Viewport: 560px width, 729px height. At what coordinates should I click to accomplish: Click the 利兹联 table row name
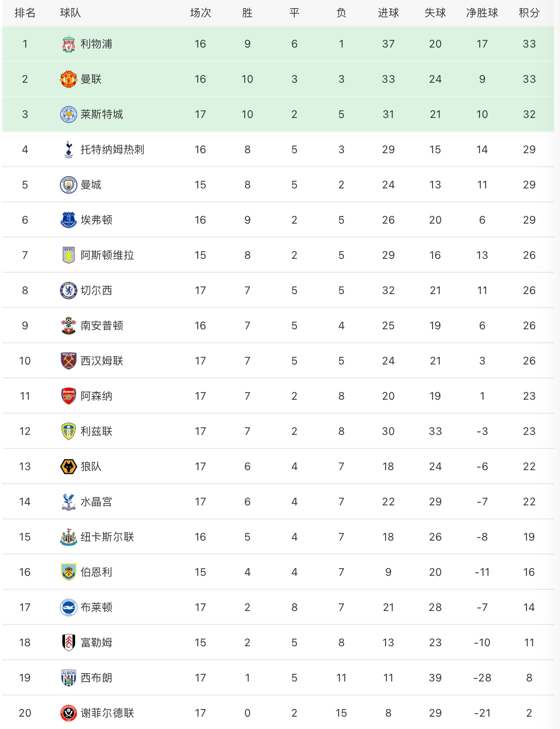96,431
